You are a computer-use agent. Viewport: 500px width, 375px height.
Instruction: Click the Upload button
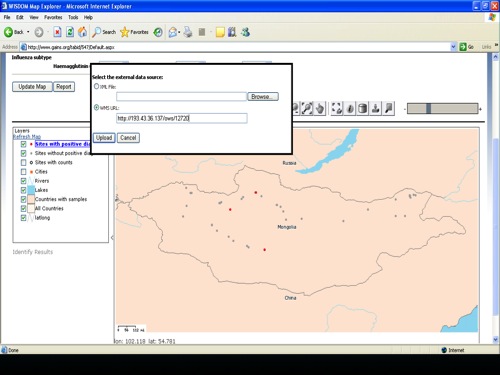(104, 138)
